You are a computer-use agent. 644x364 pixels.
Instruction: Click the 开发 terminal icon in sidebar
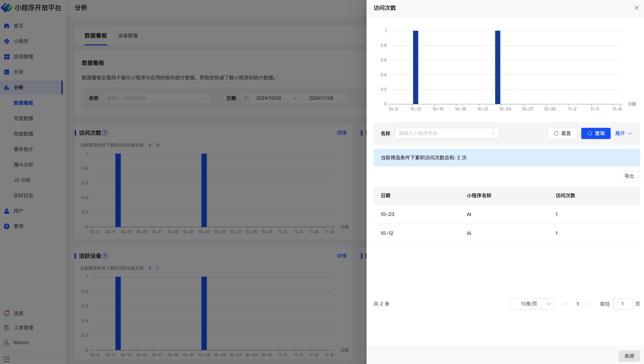coord(7,72)
